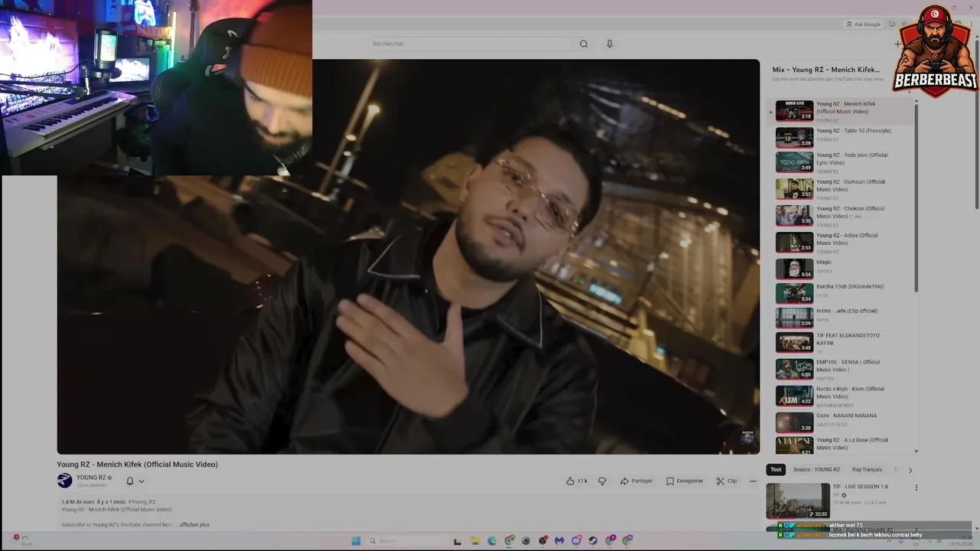Click the Clip scissors button
980x551 pixels.
(x=727, y=481)
